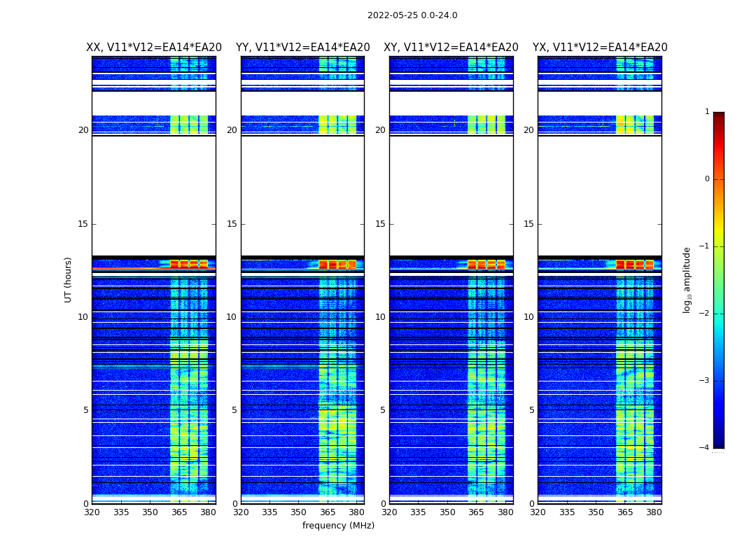The width and height of the screenshot is (735, 560).
Task: Click the yellow region of the colorbar
Action: click(x=718, y=234)
